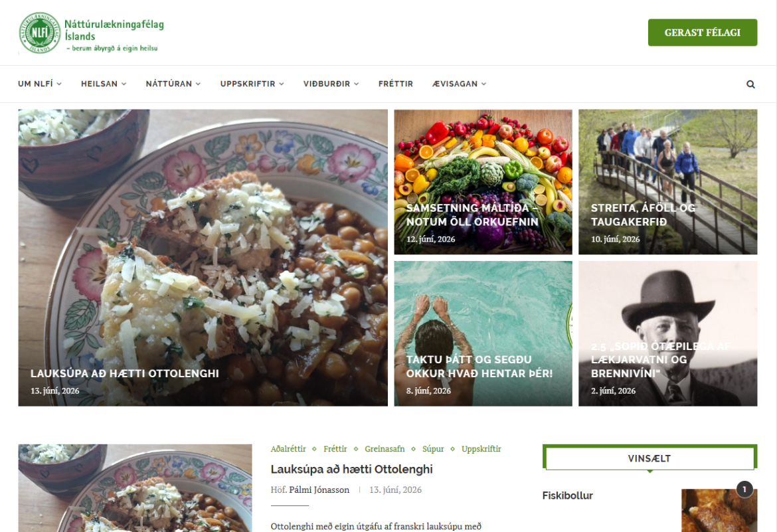Open the search magnifier icon

pos(750,84)
